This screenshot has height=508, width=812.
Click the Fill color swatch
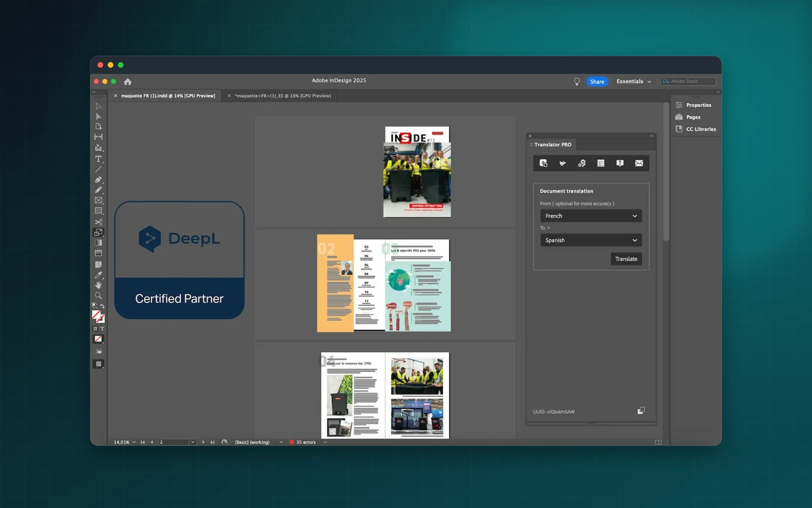click(96, 315)
